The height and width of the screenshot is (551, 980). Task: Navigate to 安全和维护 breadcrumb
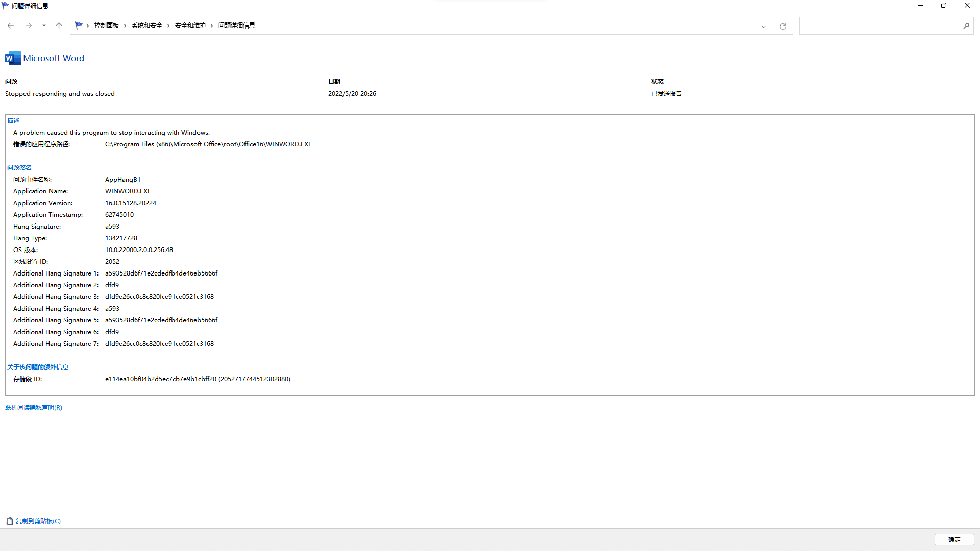coord(190,25)
